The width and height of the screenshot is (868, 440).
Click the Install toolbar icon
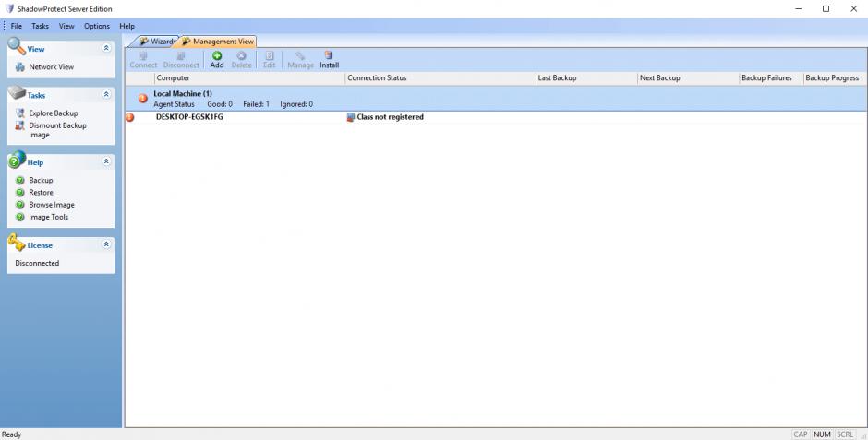(x=329, y=55)
